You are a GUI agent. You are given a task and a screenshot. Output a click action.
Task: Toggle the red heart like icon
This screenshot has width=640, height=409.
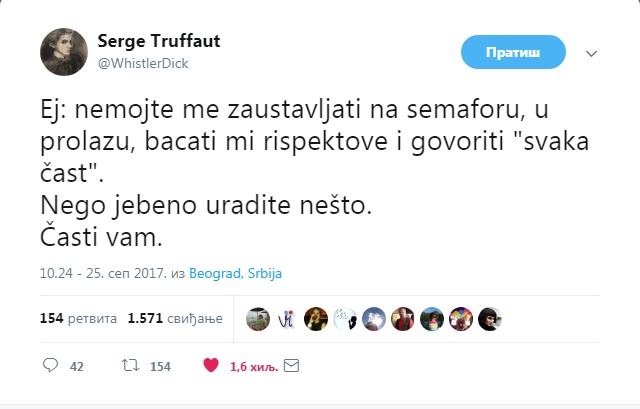[211, 367]
